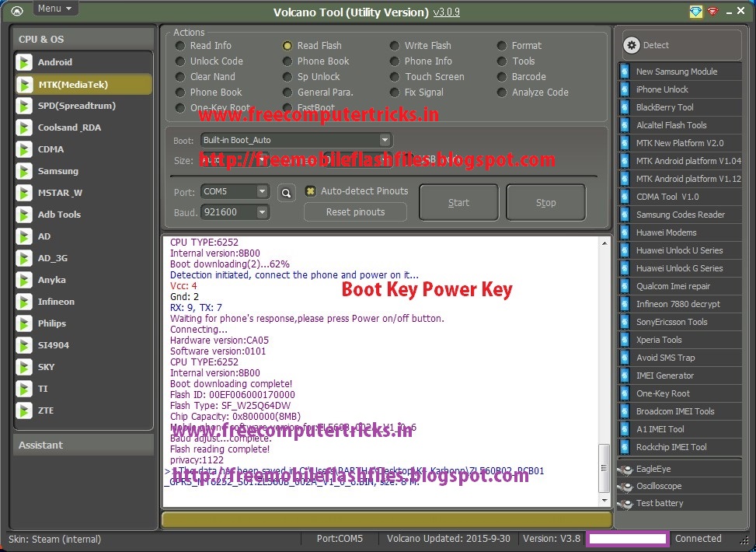Click the Start button

coord(458,203)
